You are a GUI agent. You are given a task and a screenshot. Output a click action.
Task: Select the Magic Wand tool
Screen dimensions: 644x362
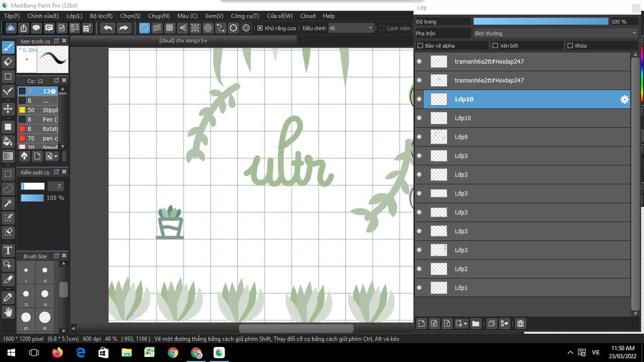pos(8,203)
